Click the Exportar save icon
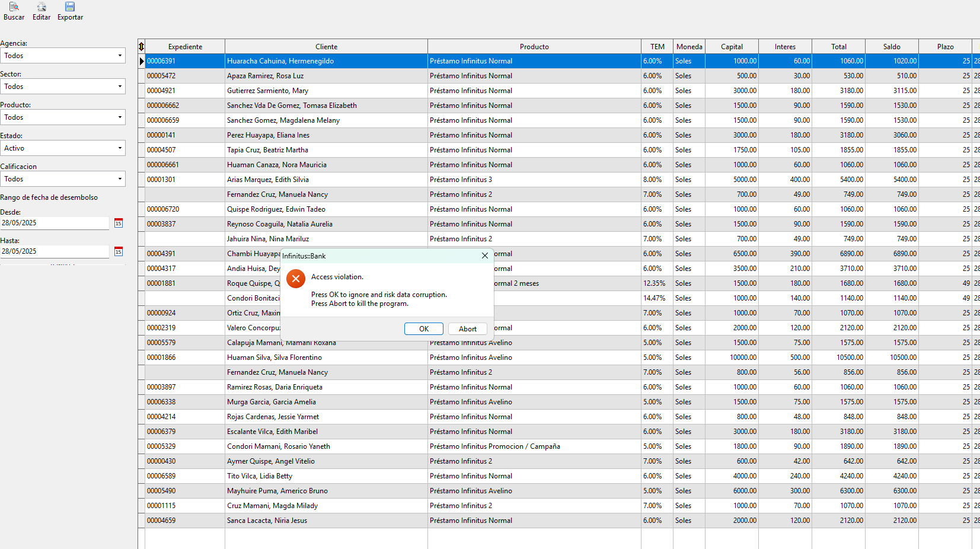 point(70,7)
